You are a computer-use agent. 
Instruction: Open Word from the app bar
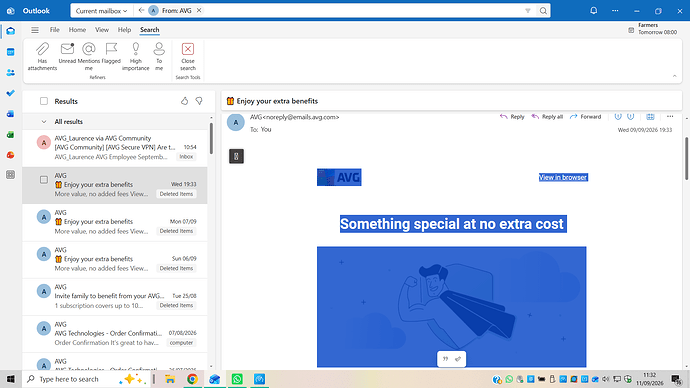pos(11,113)
